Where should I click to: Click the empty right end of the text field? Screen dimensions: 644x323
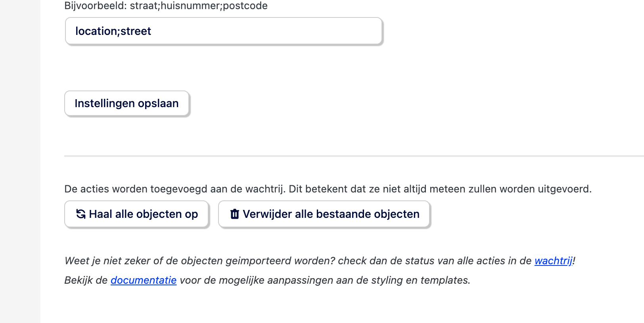pos(357,31)
